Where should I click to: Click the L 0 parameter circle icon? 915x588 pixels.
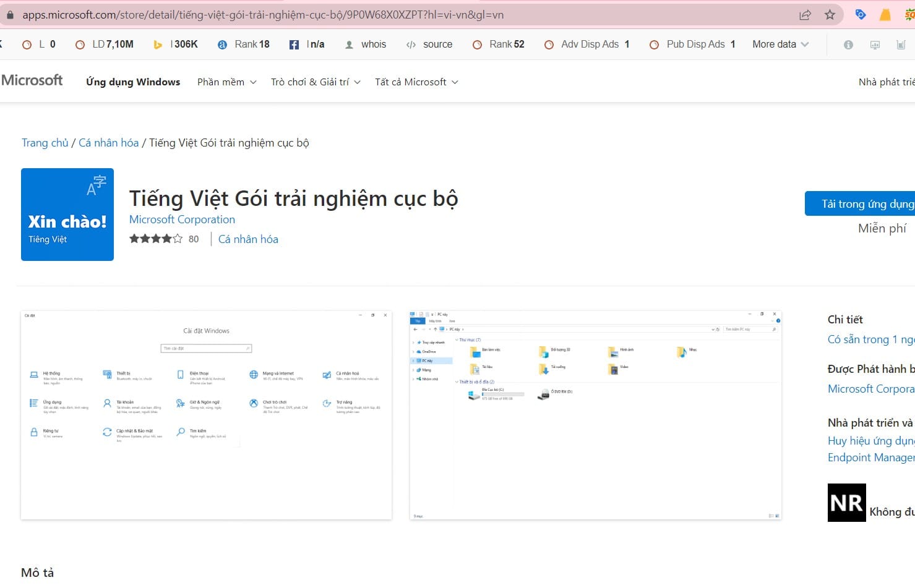coord(27,45)
